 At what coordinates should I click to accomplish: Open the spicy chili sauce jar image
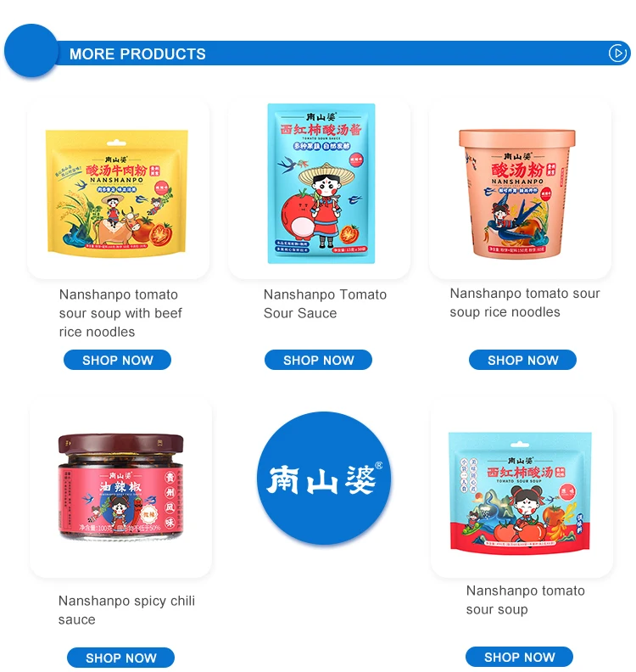pyautogui.click(x=120, y=487)
